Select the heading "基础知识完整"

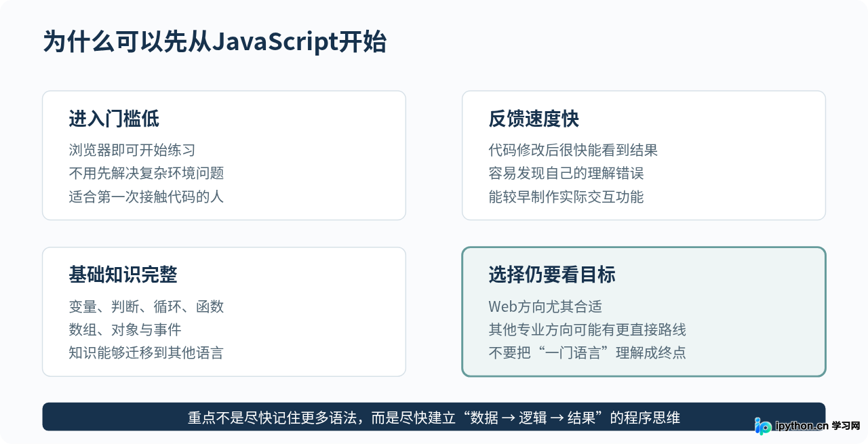(123, 275)
